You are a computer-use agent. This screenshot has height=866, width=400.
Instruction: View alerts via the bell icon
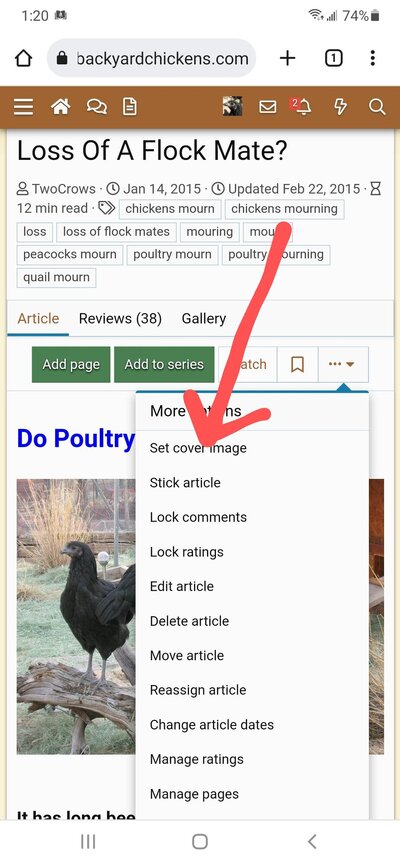click(301, 107)
